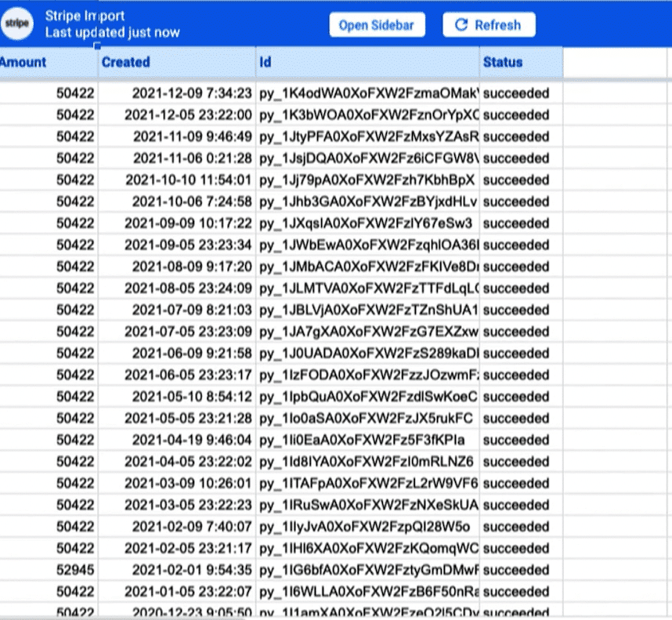Click the Refresh button
The height and width of the screenshot is (620, 672).
point(489,25)
